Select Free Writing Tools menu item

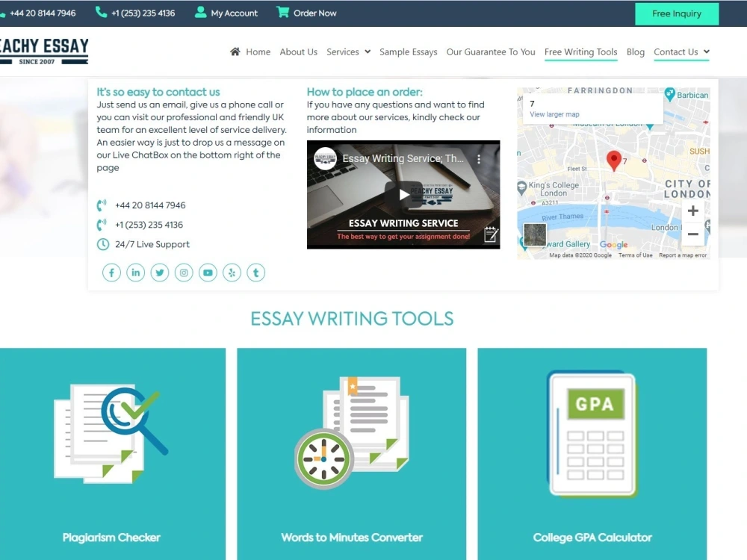[x=580, y=52]
